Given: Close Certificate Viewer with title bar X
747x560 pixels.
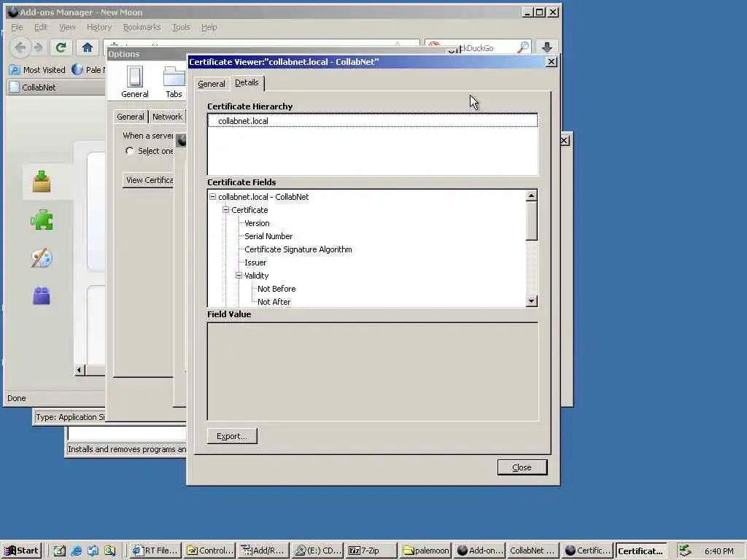Looking at the screenshot, I should click(x=551, y=62).
